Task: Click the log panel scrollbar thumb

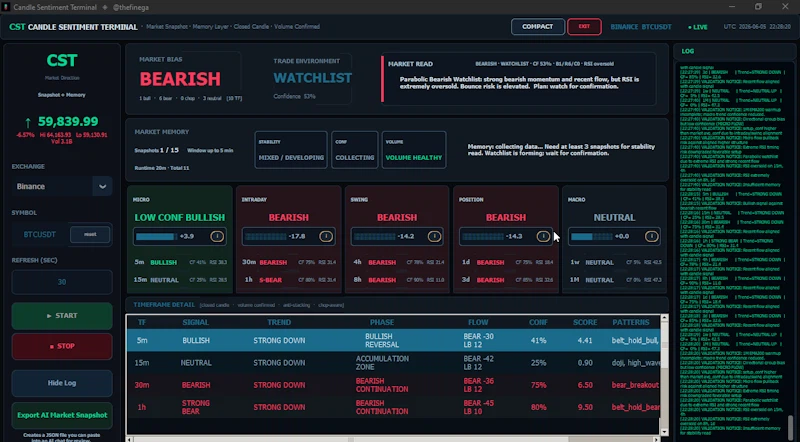Action: click(x=791, y=427)
